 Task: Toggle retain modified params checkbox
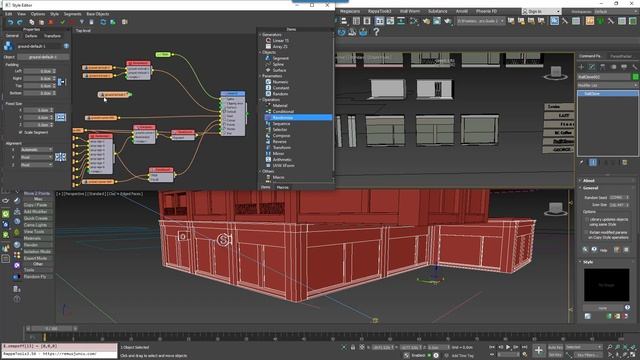pos(587,232)
